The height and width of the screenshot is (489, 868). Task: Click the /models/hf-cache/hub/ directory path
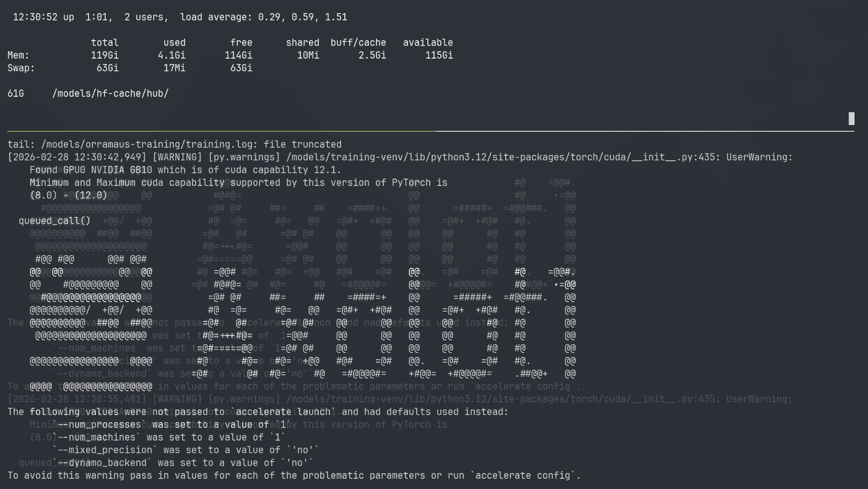click(x=110, y=93)
